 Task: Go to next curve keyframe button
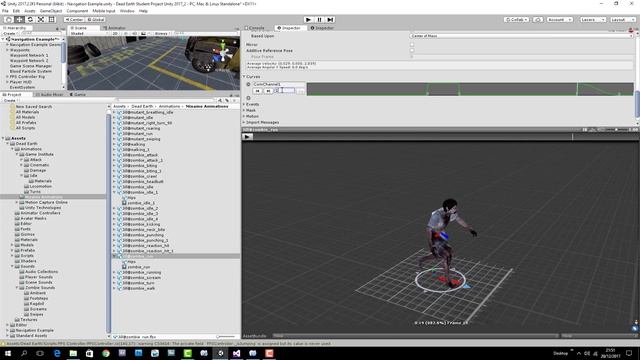point(268,91)
